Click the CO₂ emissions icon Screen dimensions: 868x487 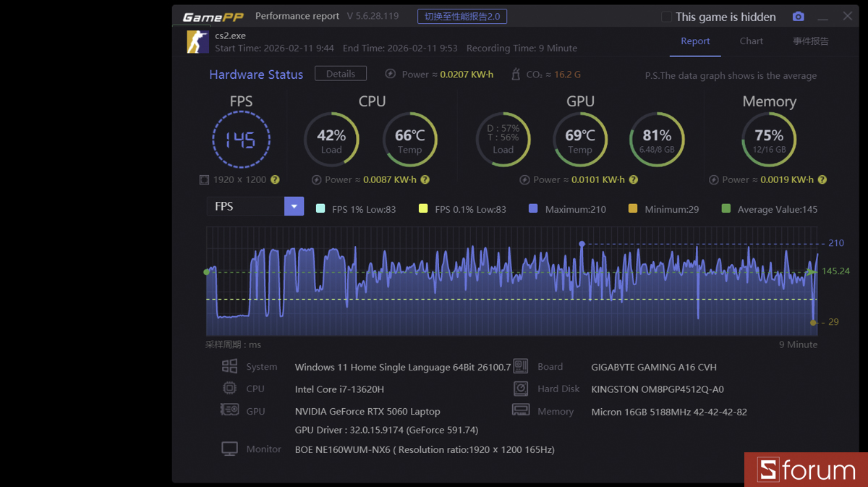point(515,73)
